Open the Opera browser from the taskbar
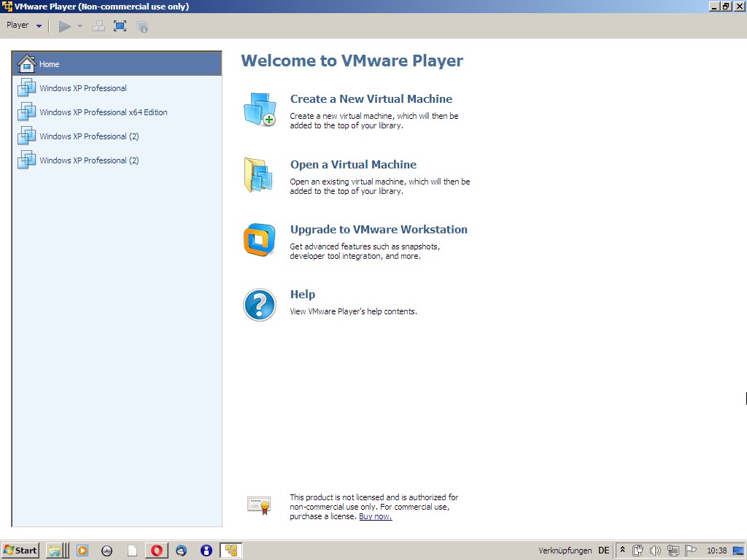 click(157, 551)
